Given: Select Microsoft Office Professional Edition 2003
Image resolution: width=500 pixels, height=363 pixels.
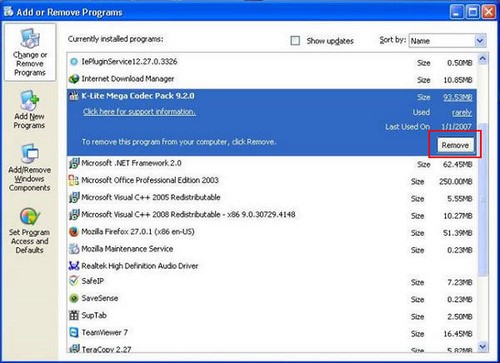Looking at the screenshot, I should click(x=272, y=180).
